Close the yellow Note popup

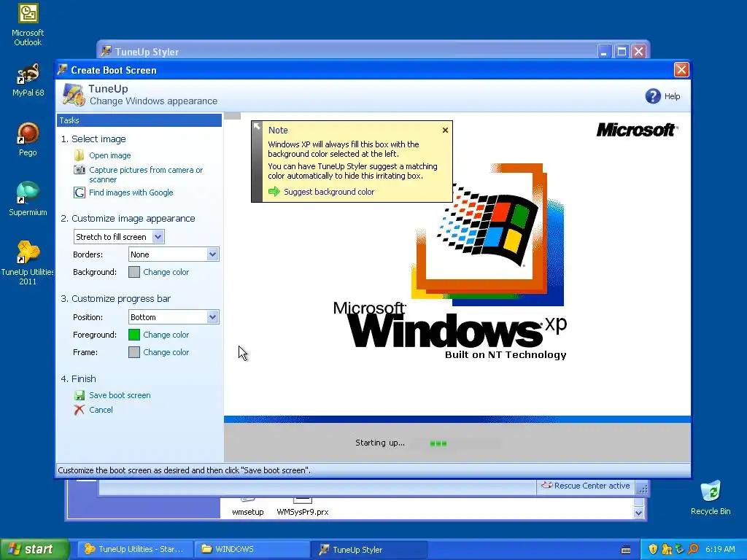(x=445, y=130)
